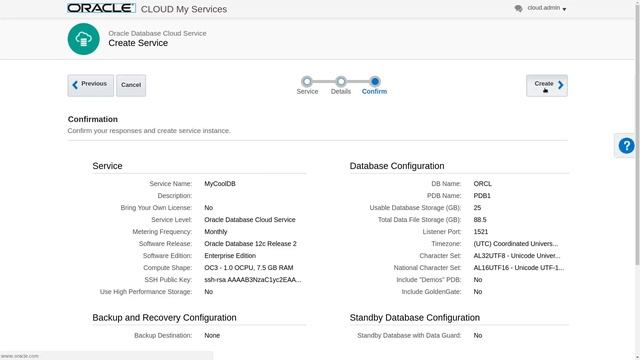Open the teal Database Cloud Service icon
The image size is (640, 360).
click(x=84, y=39)
